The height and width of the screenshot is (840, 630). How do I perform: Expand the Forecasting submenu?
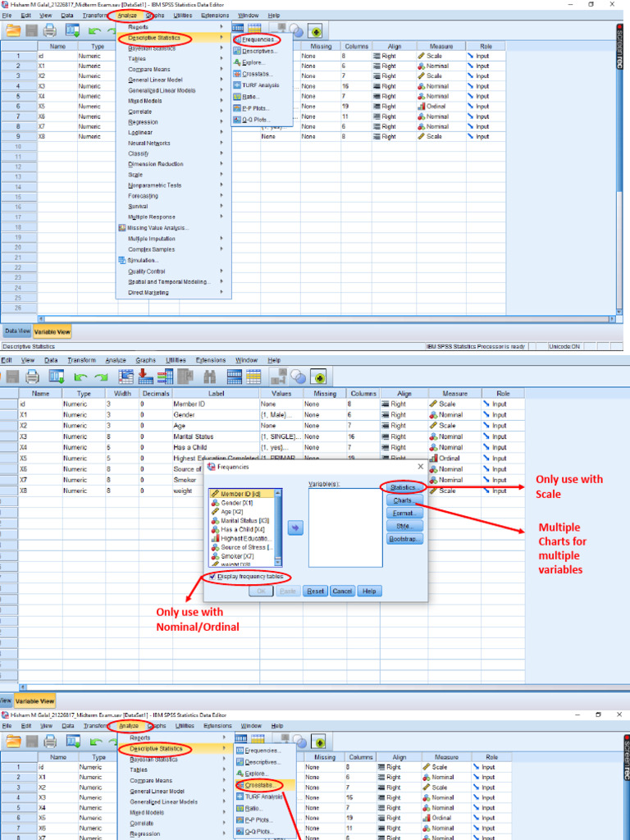pyautogui.click(x=174, y=196)
